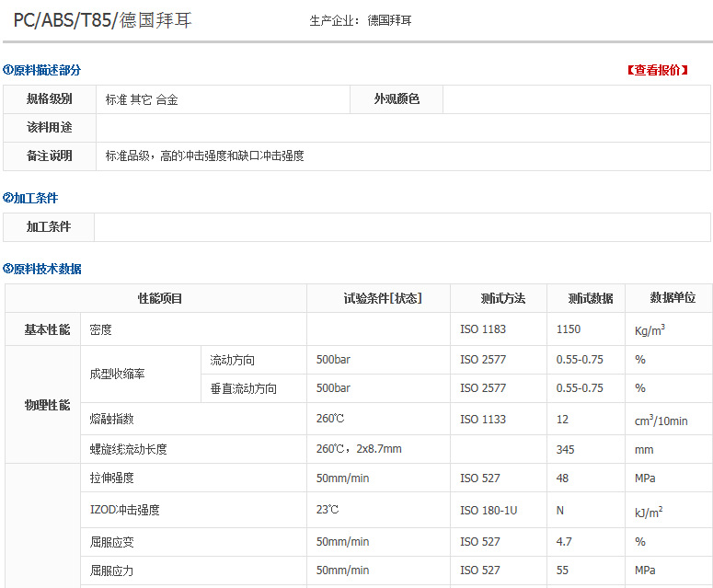Screen dimensions: 713x588
Task: Click the 外观颜色 label cell
Action: pyautogui.click(x=397, y=99)
